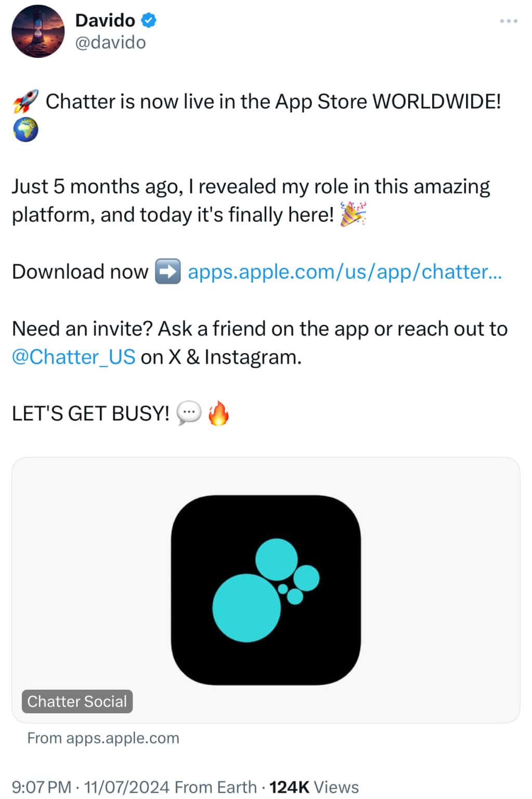Click the right arrow emoji
Screen dimensions: 532x799
tap(167, 272)
